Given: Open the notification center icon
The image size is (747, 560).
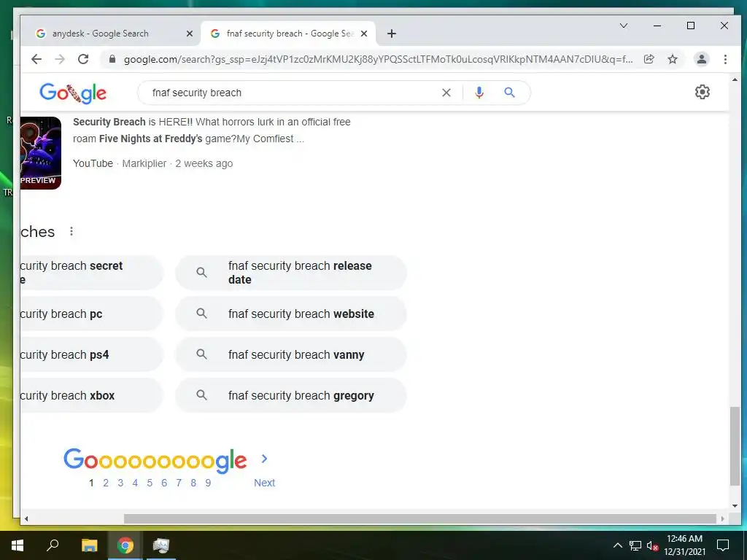Looking at the screenshot, I should click(x=723, y=545).
